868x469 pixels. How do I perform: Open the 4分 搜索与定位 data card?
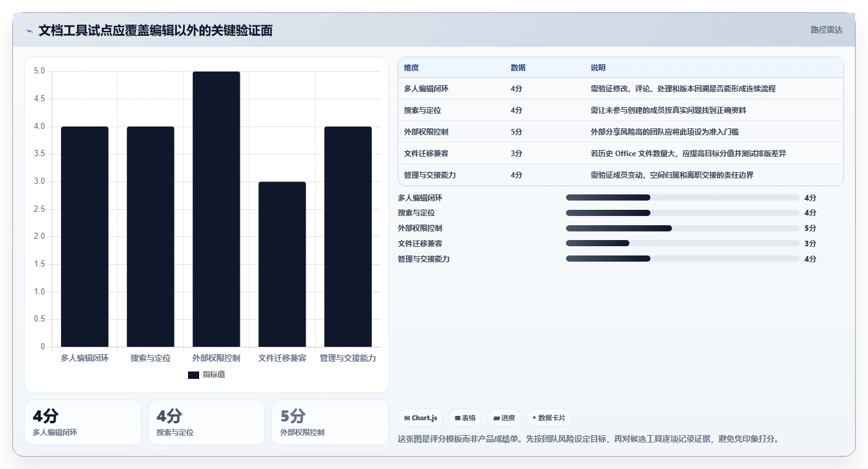point(207,422)
